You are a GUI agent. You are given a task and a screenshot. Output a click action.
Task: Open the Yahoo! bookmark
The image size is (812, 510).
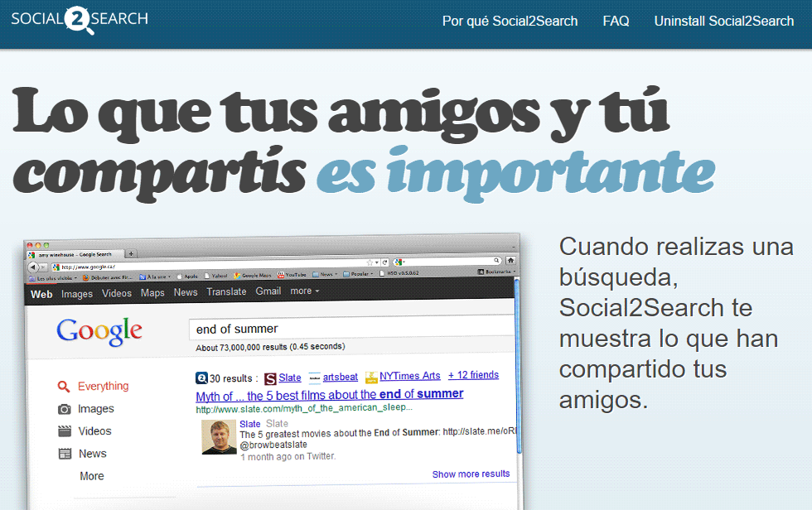click(x=216, y=276)
